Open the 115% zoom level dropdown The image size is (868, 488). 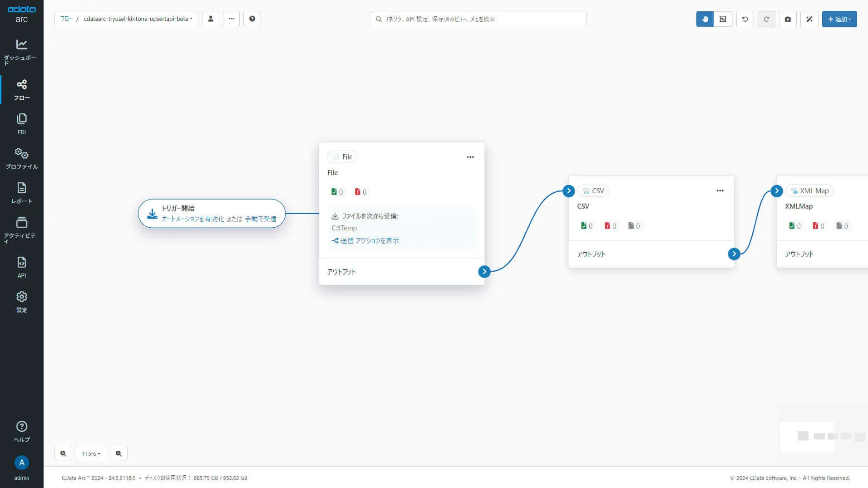click(x=91, y=454)
